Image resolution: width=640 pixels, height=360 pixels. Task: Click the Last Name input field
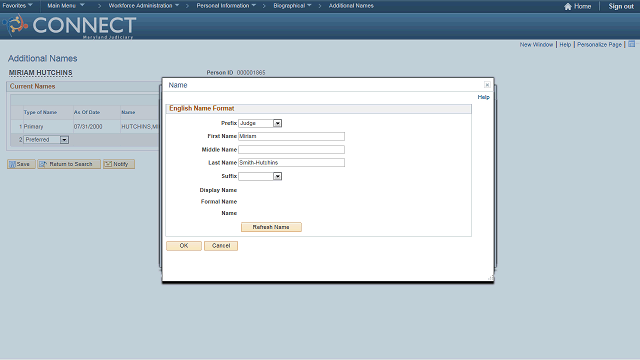(291, 162)
